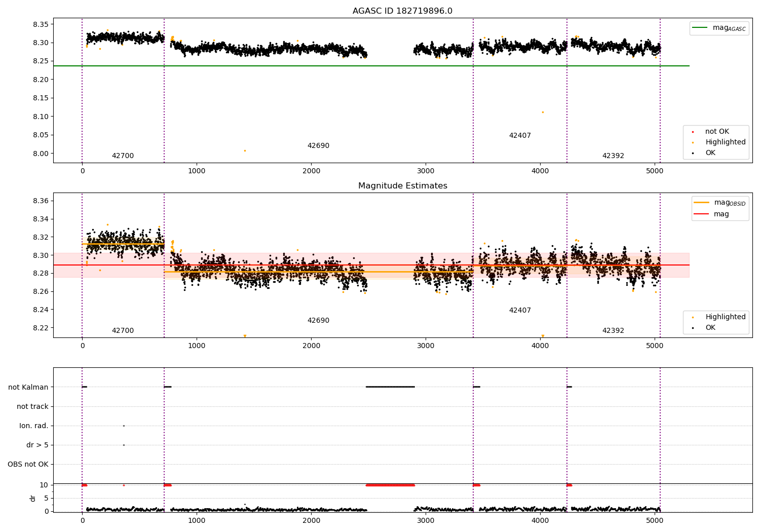Viewport: 760px width, 532px height.
Task: Click the 'OBS not OK' y-axis label
Action: tap(28, 465)
